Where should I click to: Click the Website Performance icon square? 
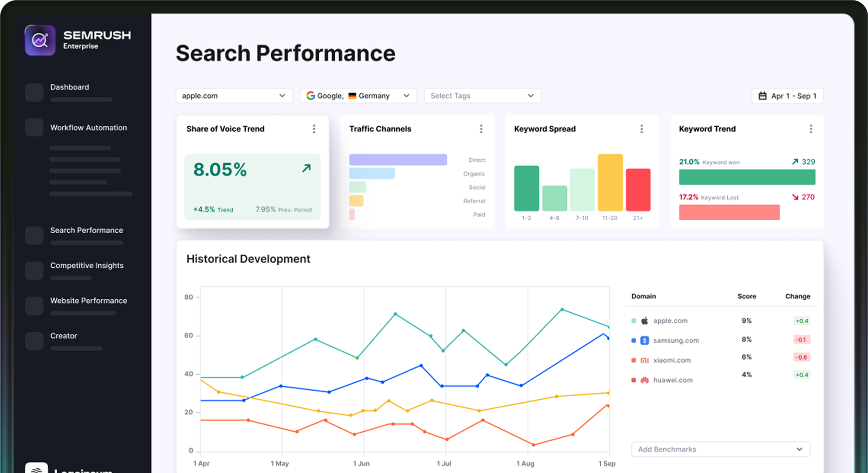34,305
